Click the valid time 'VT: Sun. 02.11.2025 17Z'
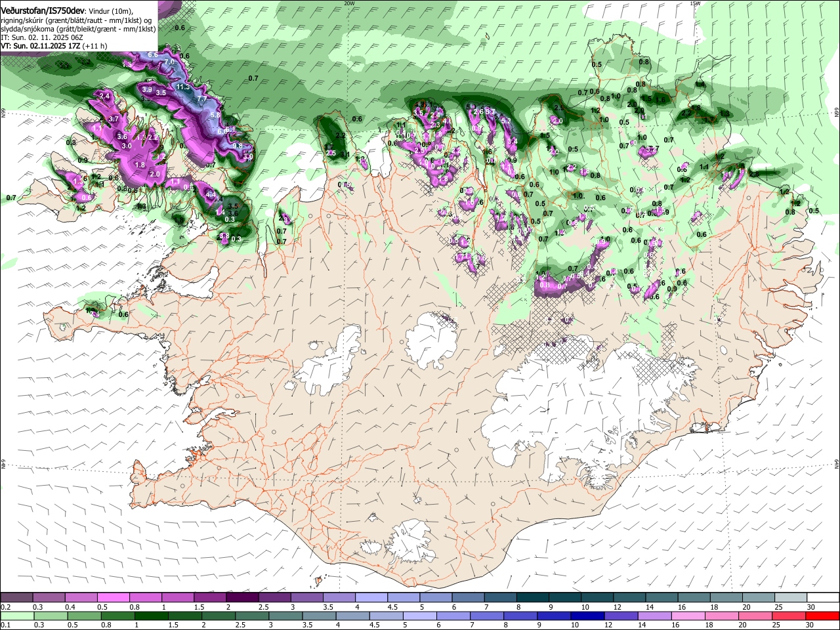The image size is (840, 630). coord(40,46)
